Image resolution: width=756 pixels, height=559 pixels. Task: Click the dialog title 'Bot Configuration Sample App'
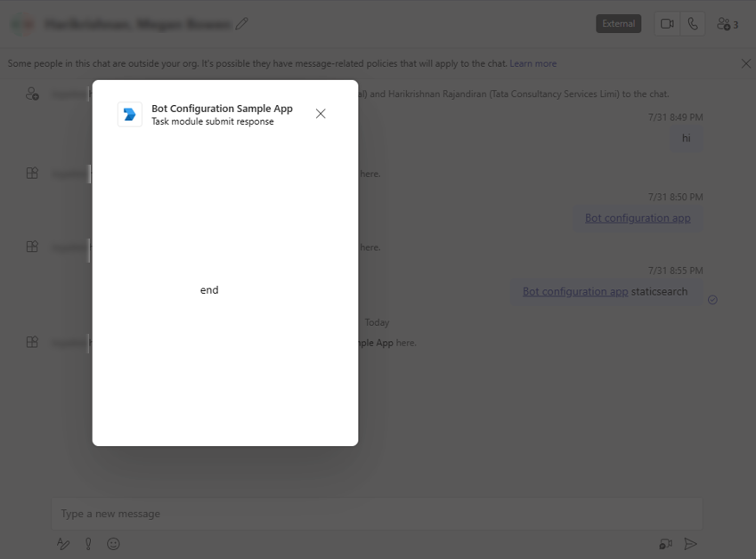point(222,109)
